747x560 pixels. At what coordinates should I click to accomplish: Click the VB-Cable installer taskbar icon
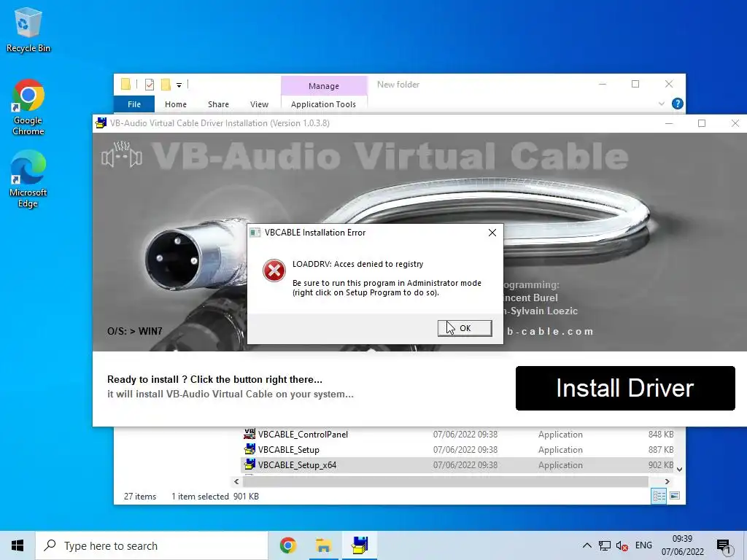pyautogui.click(x=360, y=545)
